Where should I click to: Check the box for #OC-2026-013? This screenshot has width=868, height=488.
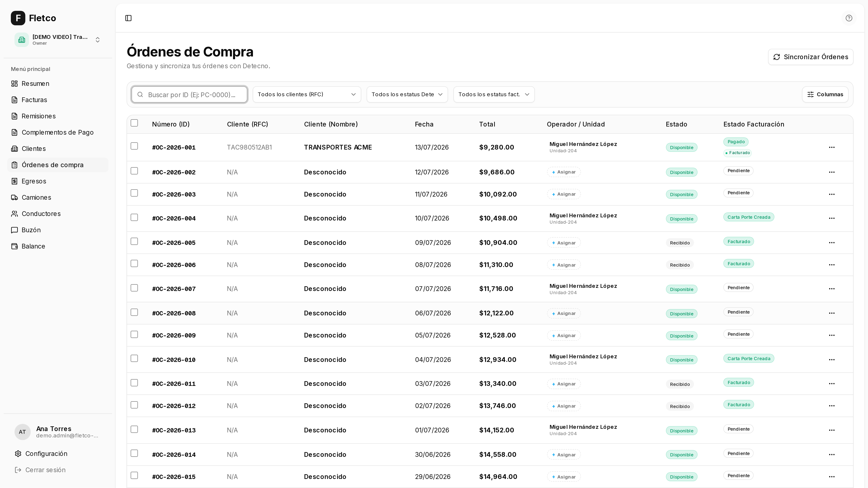tap(134, 429)
